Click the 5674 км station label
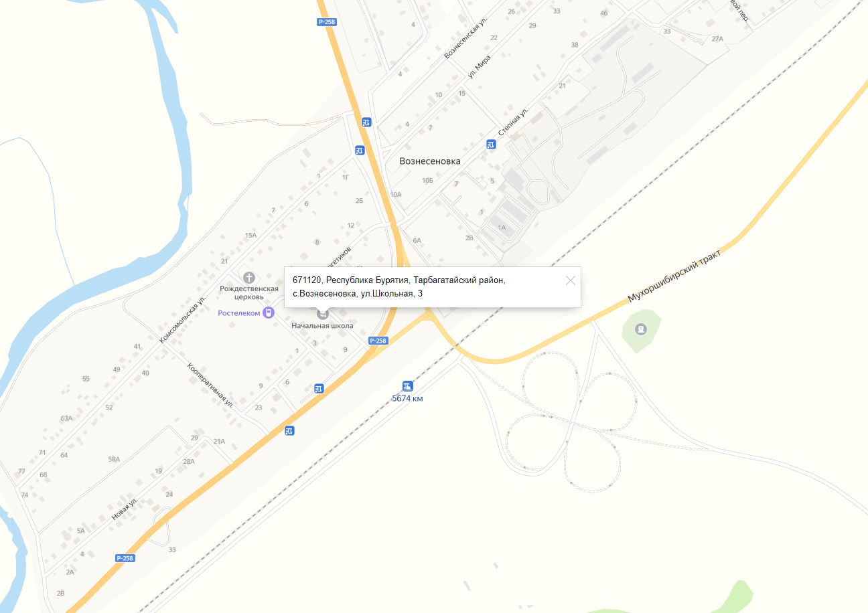This screenshot has height=613, width=868. (x=407, y=399)
